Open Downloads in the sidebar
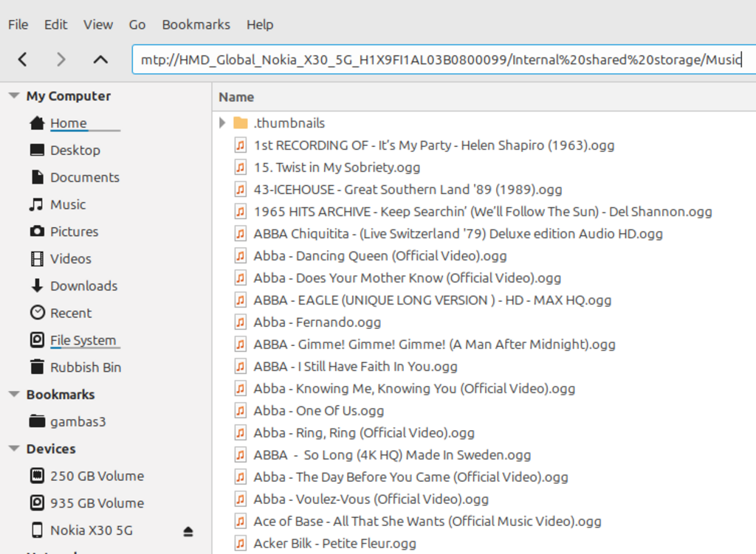756x554 pixels. 84,285
